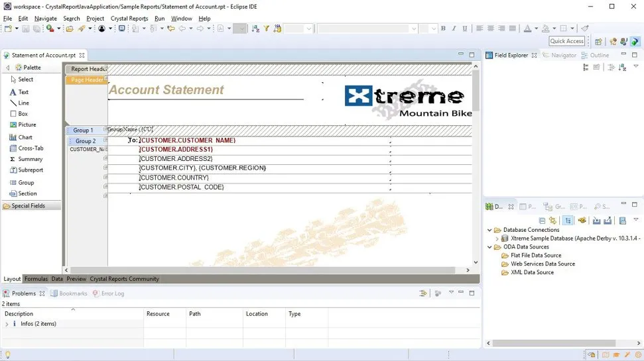Close the Statement of Account.rpt tab
The height and width of the screenshot is (361, 644).
tap(82, 55)
